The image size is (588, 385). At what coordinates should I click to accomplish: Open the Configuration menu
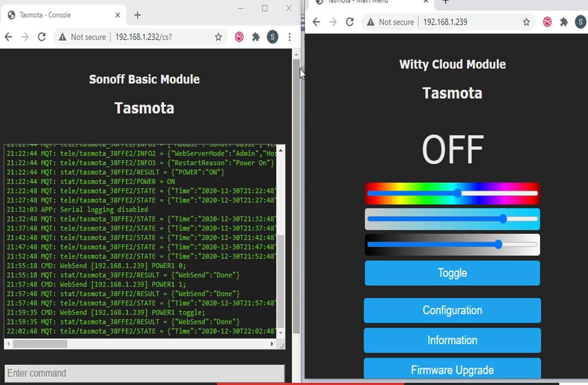[x=452, y=310]
